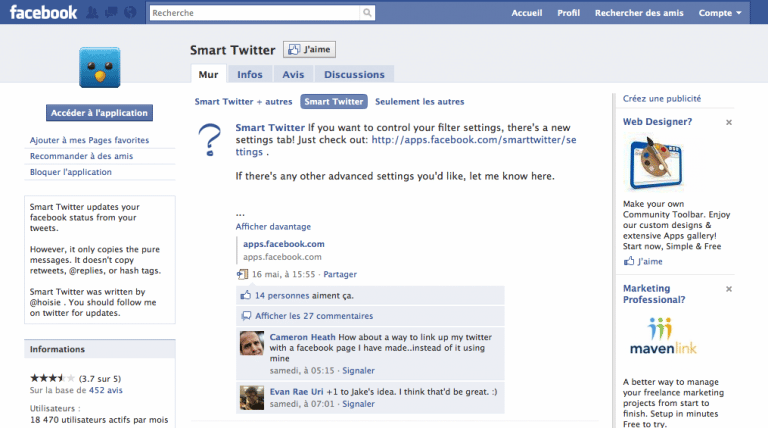Click '18 470 utilisateurs actifs par mois' text
768x428 pixels.
pyautogui.click(x=99, y=420)
